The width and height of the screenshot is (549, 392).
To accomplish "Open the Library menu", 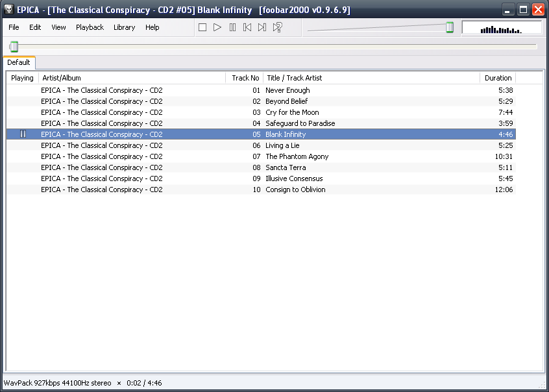I will pos(124,27).
